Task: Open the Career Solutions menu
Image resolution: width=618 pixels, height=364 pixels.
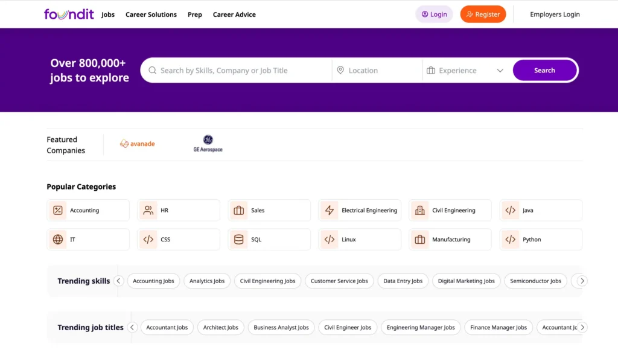Action: (x=151, y=14)
